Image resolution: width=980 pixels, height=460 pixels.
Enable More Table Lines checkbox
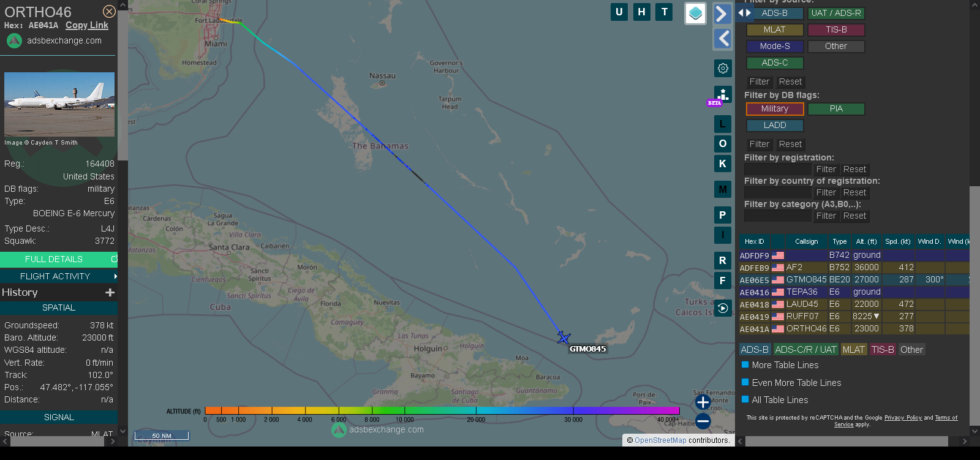pyautogui.click(x=745, y=364)
